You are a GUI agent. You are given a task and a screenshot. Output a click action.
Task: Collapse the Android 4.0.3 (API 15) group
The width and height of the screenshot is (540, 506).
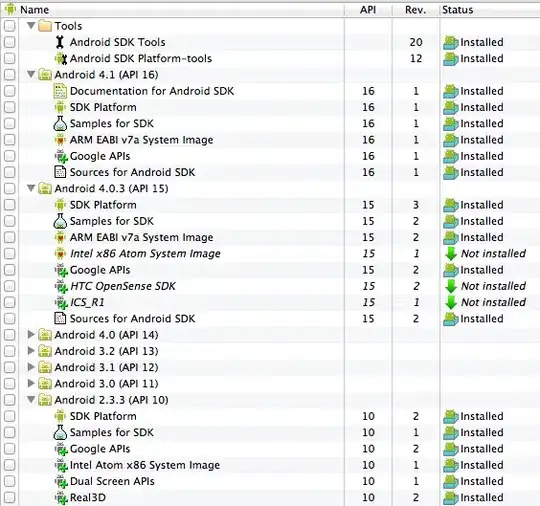[x=31, y=188]
